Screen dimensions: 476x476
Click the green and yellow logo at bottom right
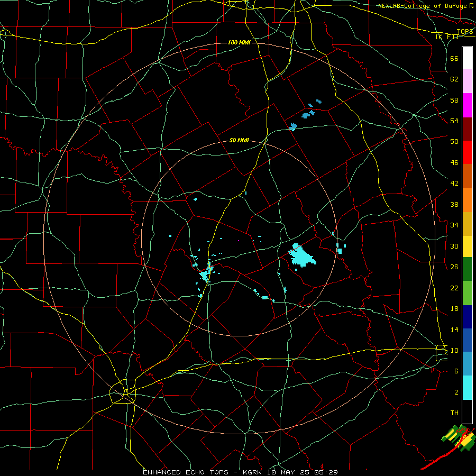coord(459,438)
